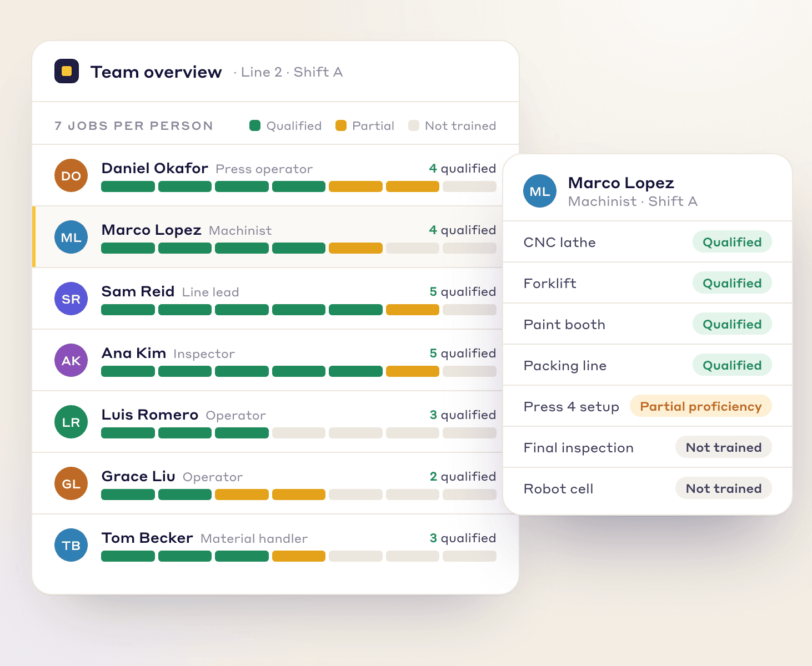This screenshot has height=666, width=812.
Task: Click Luis Romero's skill progress bar
Action: tap(299, 433)
